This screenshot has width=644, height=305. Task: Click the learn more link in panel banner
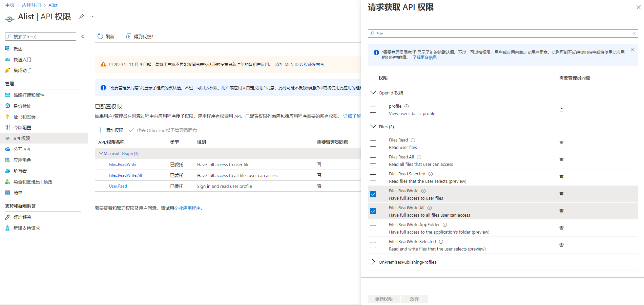click(424, 58)
